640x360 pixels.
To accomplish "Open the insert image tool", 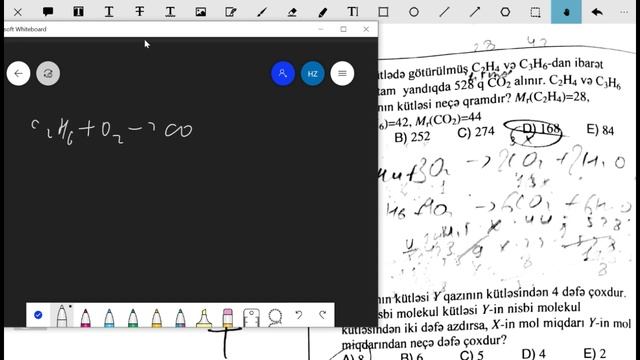I will [x=200, y=12].
